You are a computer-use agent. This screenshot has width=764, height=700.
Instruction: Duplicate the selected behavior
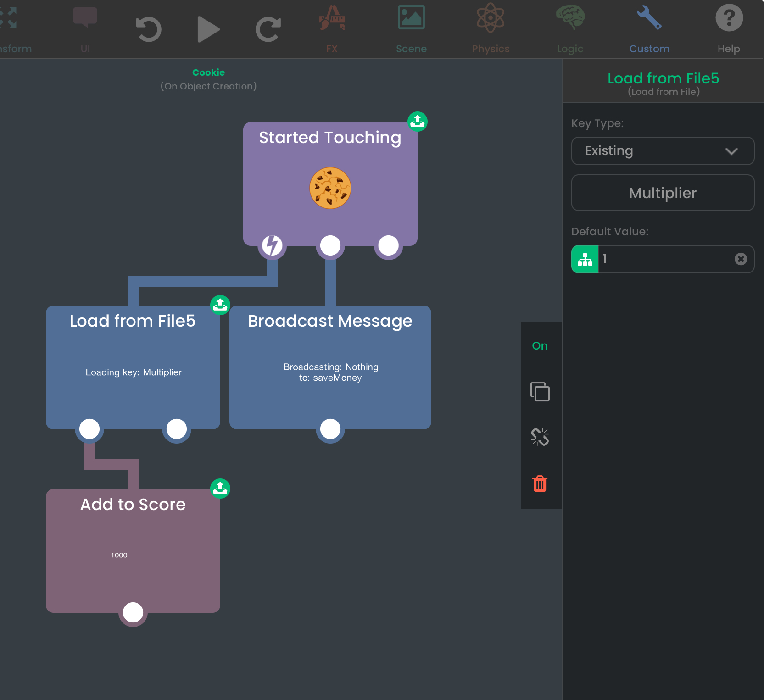pyautogui.click(x=540, y=392)
